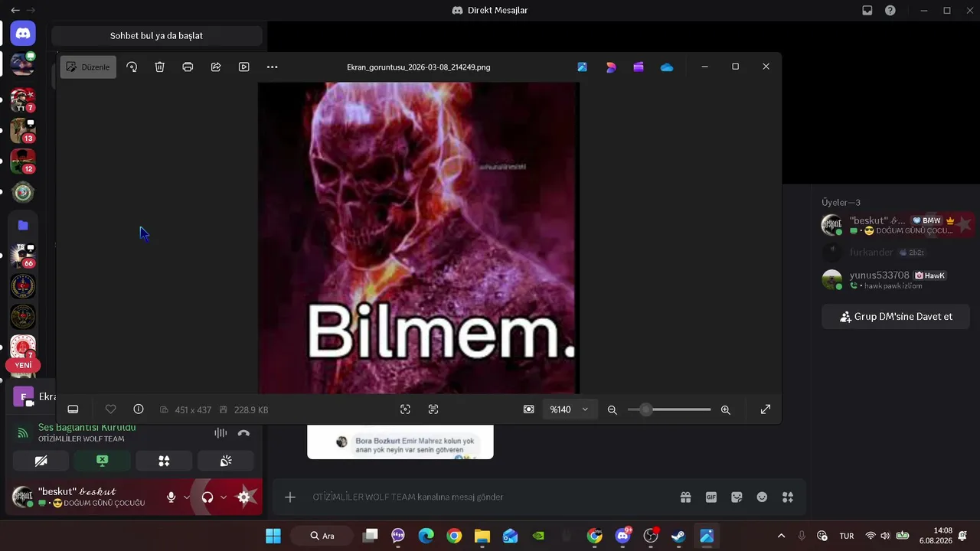Open input device options arrow beside microphone

pyautogui.click(x=186, y=497)
